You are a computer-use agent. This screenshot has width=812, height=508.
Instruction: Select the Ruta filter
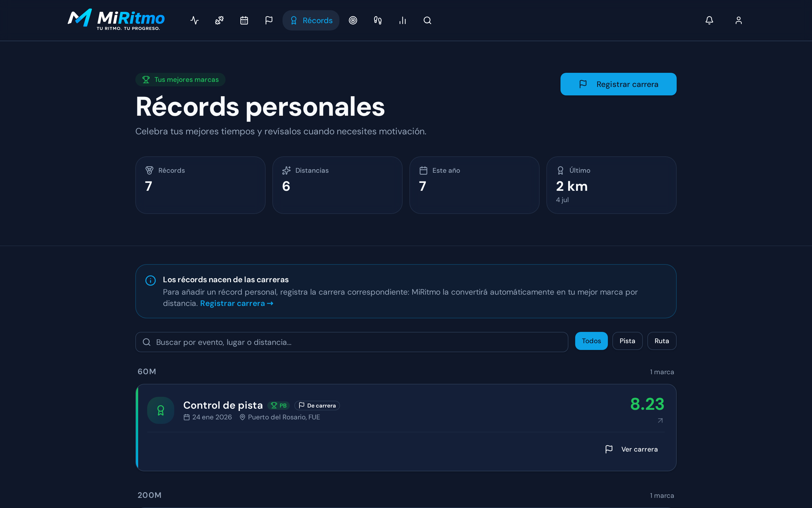click(x=662, y=341)
